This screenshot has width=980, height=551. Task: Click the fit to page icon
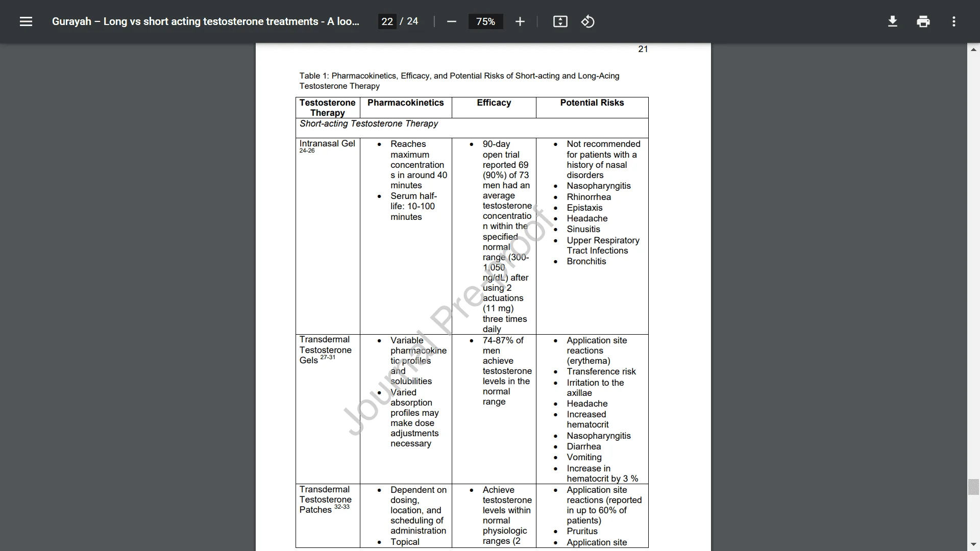[560, 21]
